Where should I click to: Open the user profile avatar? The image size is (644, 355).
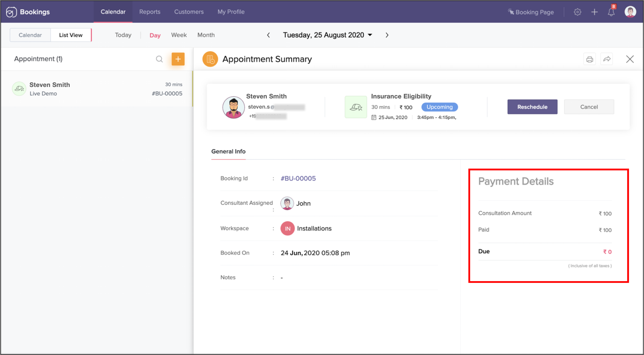[630, 12]
